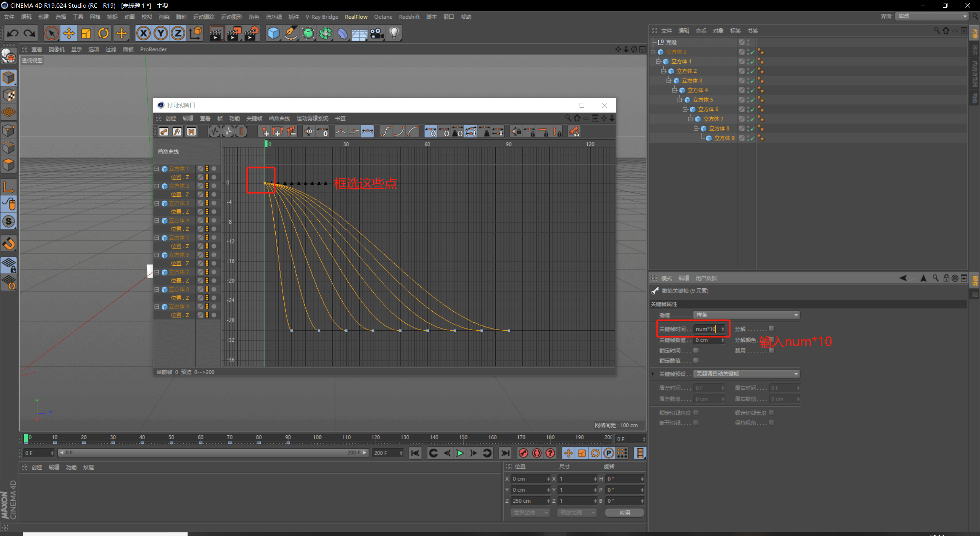Click the Undo arrow icon
Viewport: 980px width, 536px height.
point(13,33)
